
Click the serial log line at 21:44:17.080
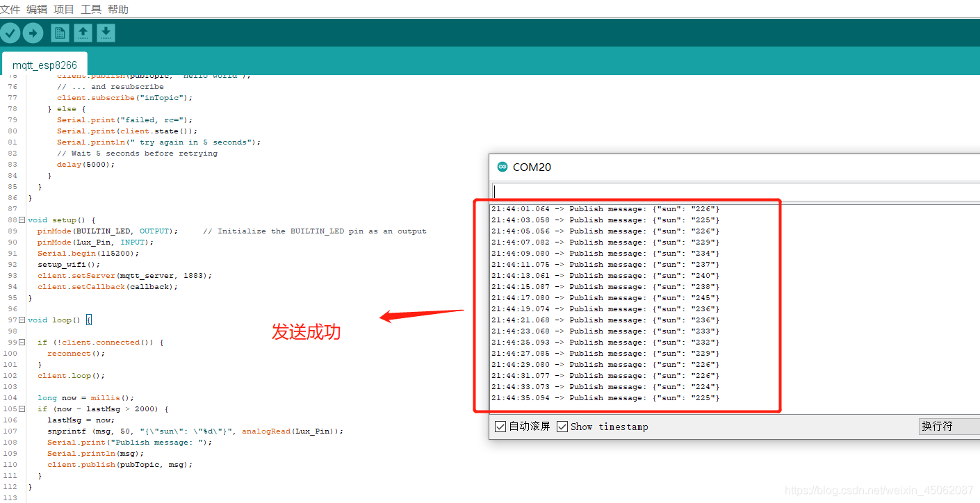605,298
